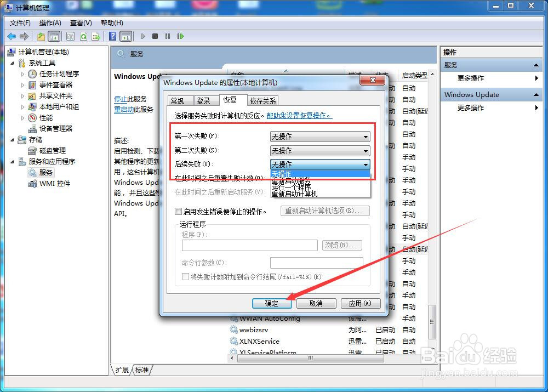Screen dimensions: 548x392
Task: Collapse the 服务 section in the 操作 pane
Action: click(536, 65)
